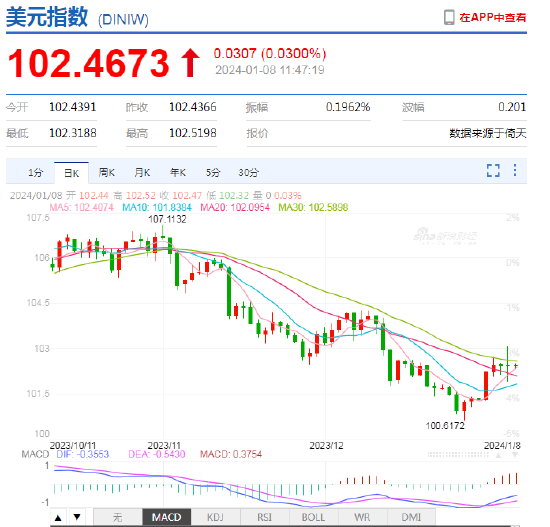Click the DINIW ticker code

pyautogui.click(x=123, y=20)
